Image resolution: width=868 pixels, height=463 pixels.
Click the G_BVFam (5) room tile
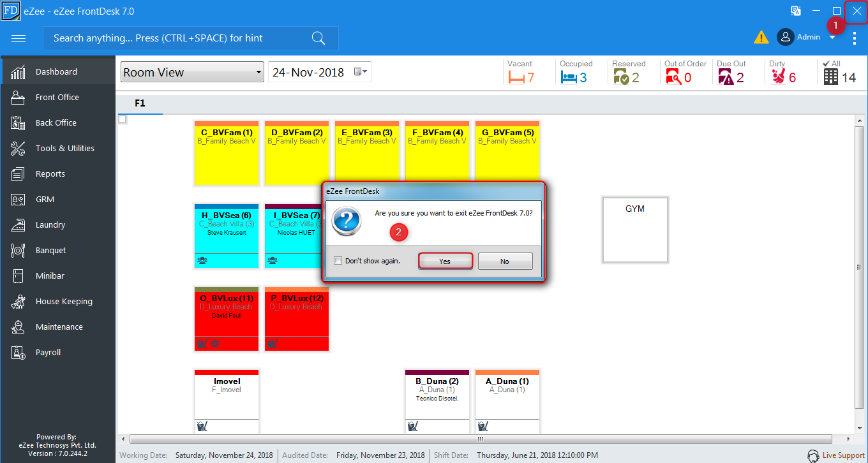point(507,153)
